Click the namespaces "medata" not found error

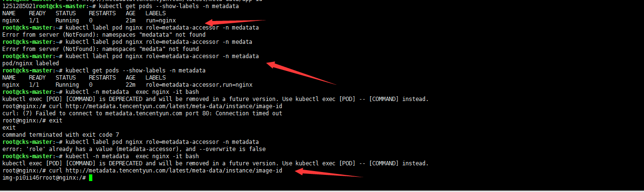pyautogui.click(x=100, y=49)
